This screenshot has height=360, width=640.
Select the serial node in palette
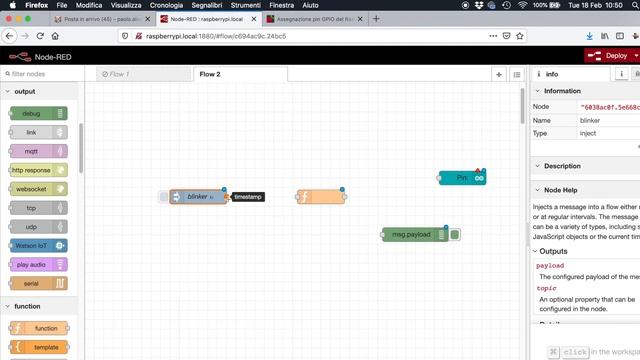(x=38, y=283)
